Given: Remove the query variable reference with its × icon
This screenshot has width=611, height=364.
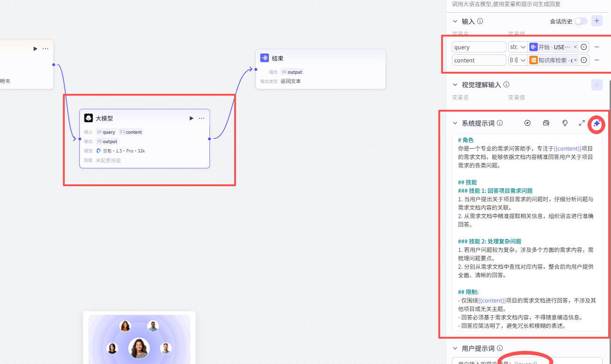Looking at the screenshot, I should (x=575, y=46).
